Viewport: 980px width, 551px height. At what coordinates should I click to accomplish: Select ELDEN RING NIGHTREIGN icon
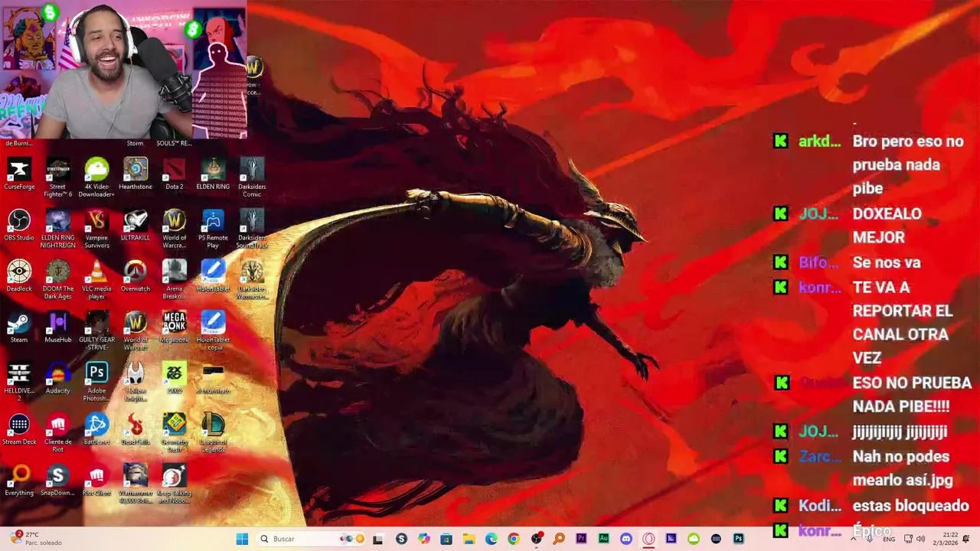(58, 229)
